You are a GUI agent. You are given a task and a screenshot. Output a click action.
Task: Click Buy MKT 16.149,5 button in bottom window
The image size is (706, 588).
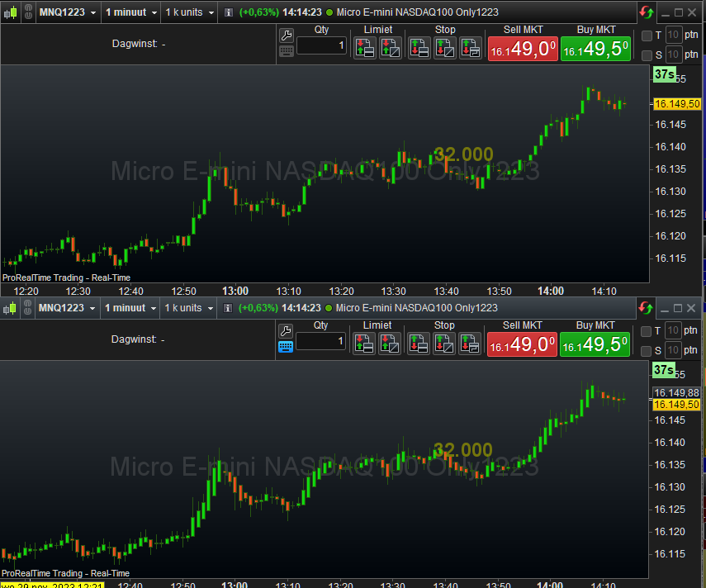(595, 344)
